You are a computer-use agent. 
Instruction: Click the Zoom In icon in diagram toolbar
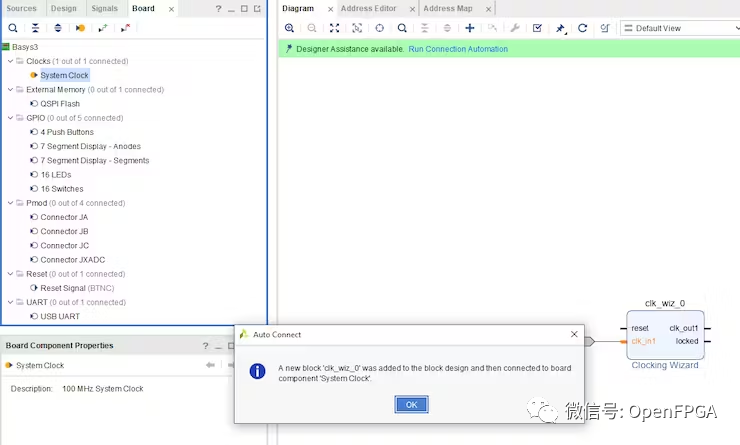290,28
